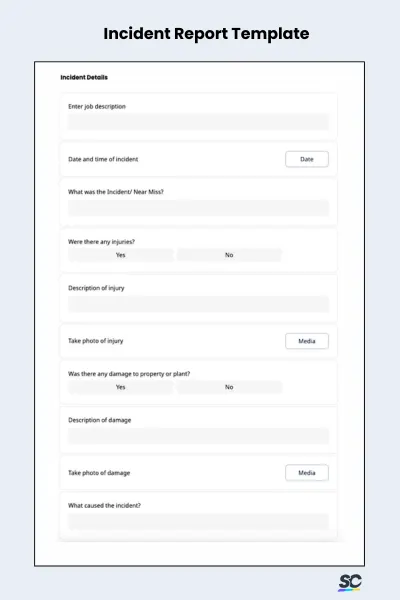Focus the What caused the incident field

click(x=198, y=522)
